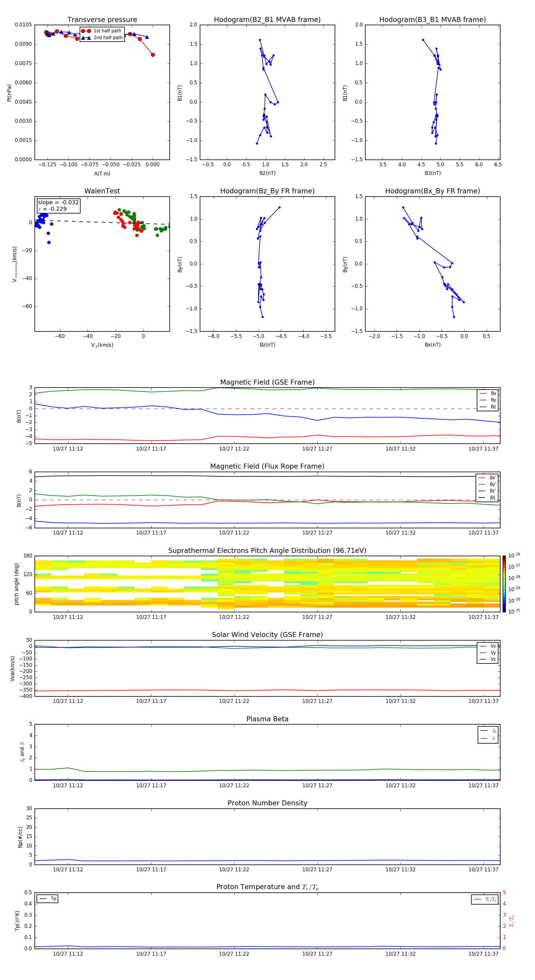This screenshot has width=535, height=980.
Task: Click the "VA(km/s)" x-axis label
Action: 102,345
